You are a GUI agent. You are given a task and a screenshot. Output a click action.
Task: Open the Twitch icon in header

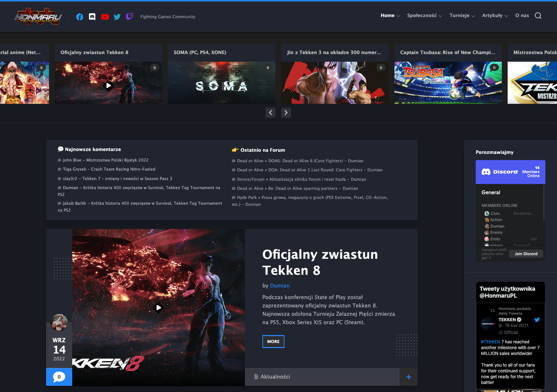tap(130, 17)
